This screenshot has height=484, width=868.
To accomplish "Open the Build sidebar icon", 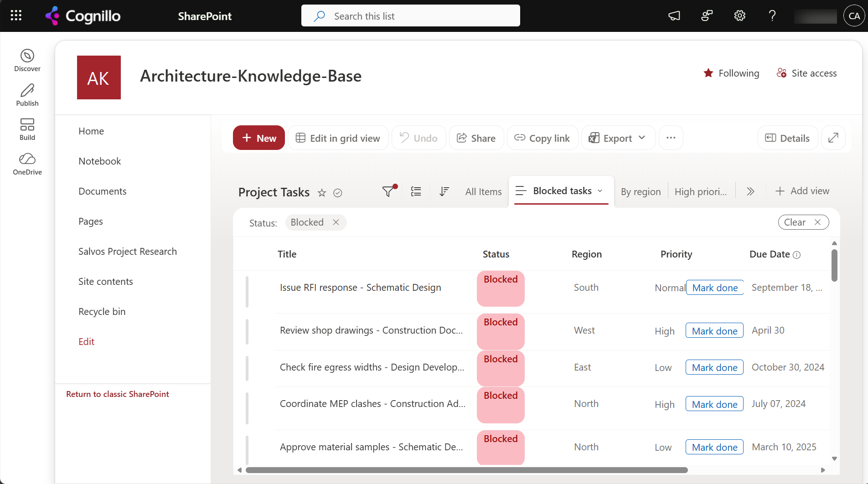I will click(27, 129).
